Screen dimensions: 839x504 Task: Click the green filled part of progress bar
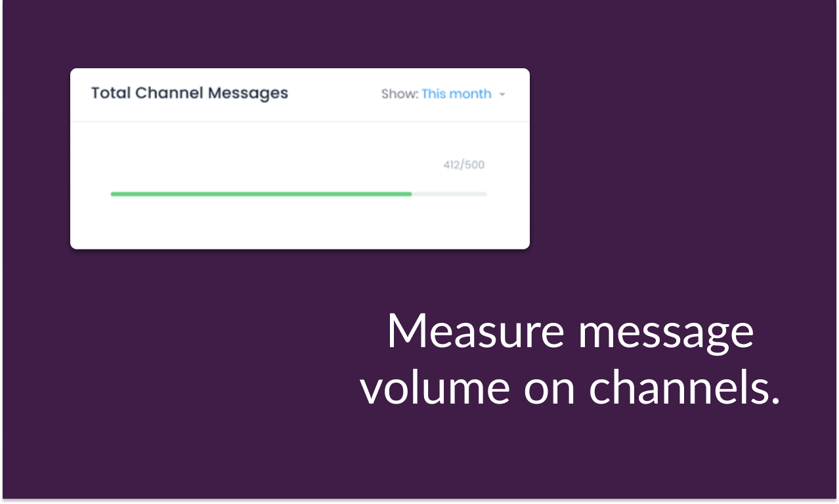[261, 194]
